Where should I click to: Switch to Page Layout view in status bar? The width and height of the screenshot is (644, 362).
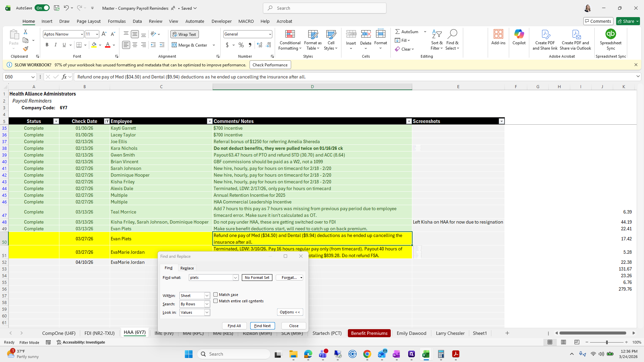(x=563, y=342)
